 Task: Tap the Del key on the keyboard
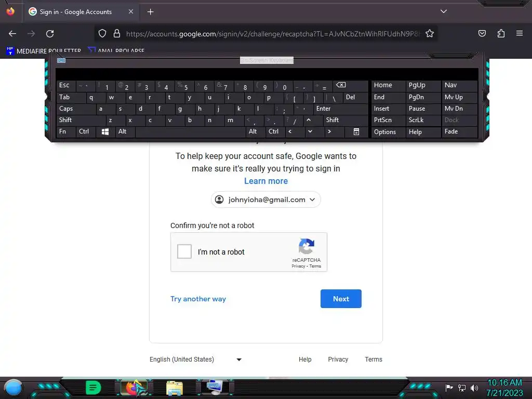click(x=355, y=97)
